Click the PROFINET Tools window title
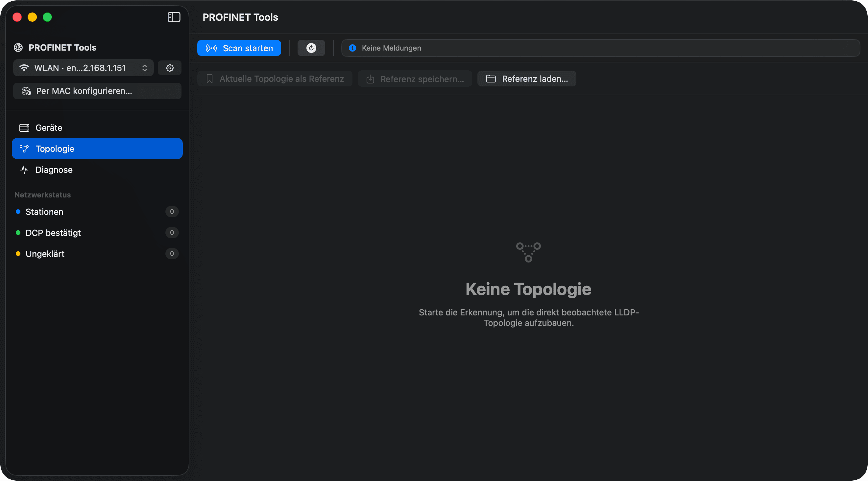 point(240,17)
